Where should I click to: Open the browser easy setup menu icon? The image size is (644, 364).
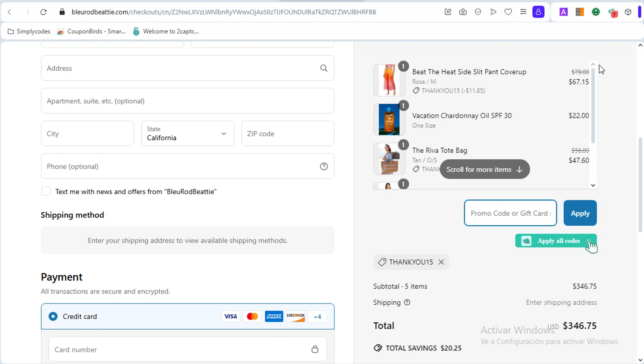(x=523, y=12)
